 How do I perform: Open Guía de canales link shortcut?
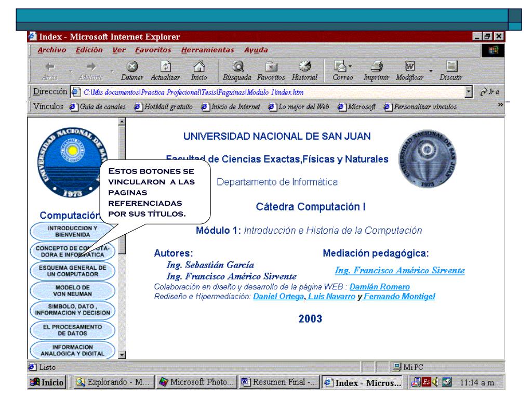tap(98, 107)
